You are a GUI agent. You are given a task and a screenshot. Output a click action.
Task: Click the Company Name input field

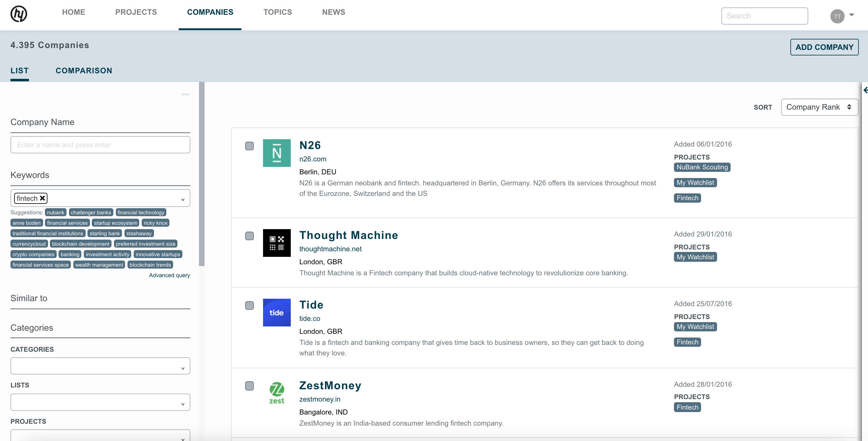point(100,145)
